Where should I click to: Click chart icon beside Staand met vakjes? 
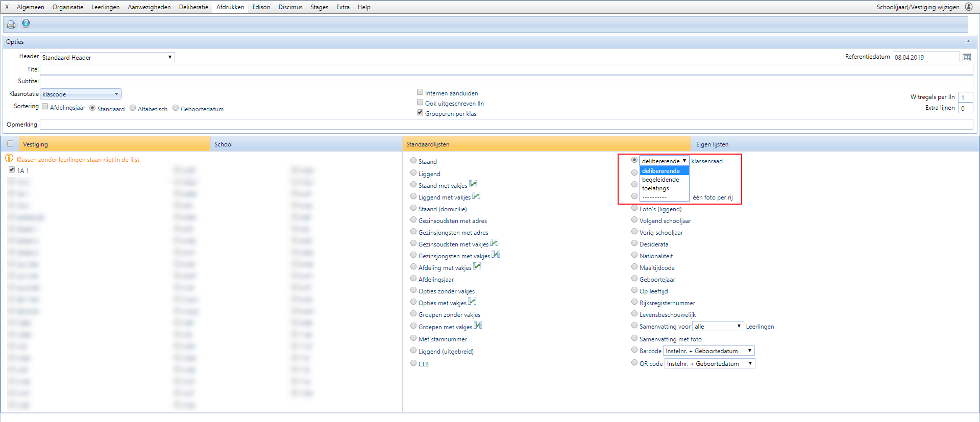[x=473, y=185]
